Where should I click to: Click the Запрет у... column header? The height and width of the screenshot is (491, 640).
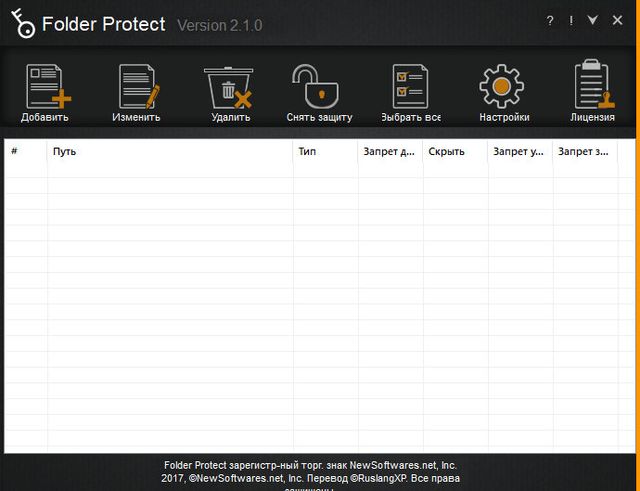coord(520,152)
